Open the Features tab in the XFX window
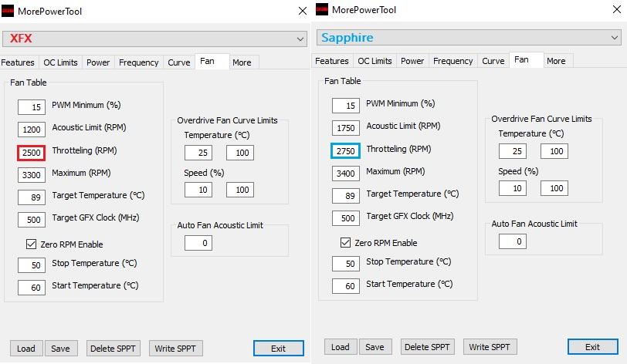627x364 pixels. tap(18, 62)
